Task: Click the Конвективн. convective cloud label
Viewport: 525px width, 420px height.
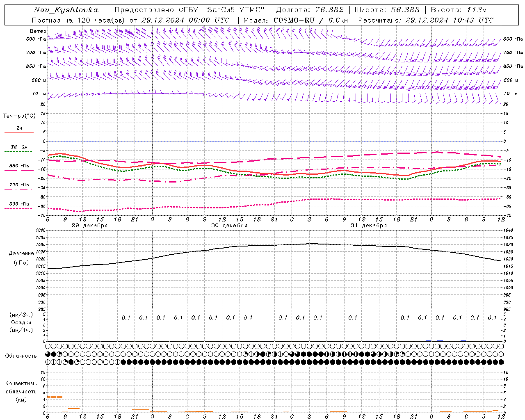Action: (x=21, y=383)
